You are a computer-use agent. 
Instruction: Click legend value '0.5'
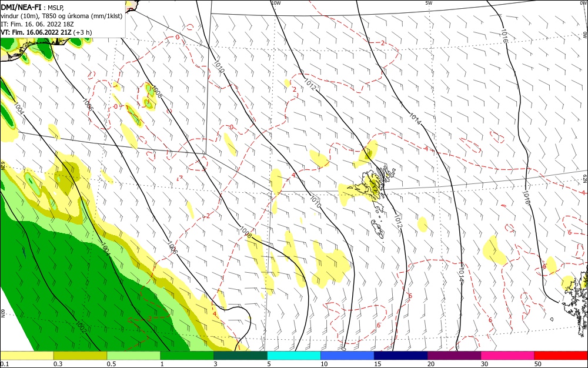pyautogui.click(x=111, y=364)
